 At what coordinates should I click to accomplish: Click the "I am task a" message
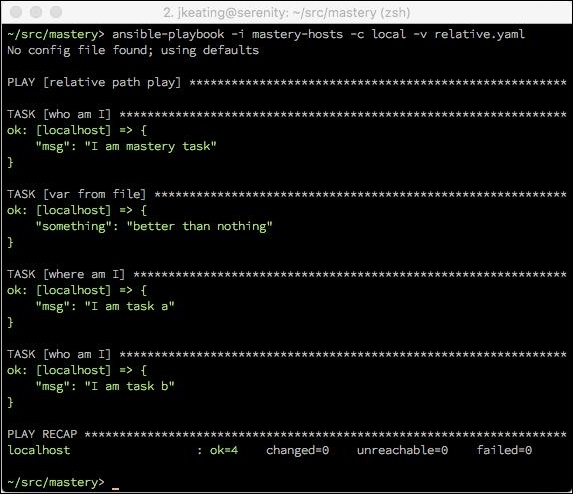coord(129,306)
